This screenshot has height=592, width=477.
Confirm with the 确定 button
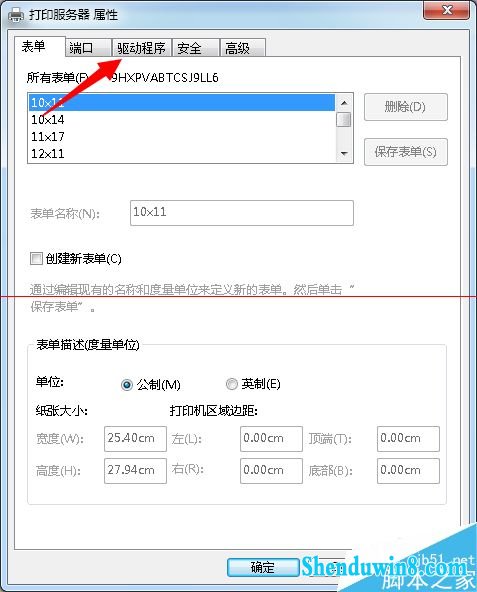pos(263,567)
